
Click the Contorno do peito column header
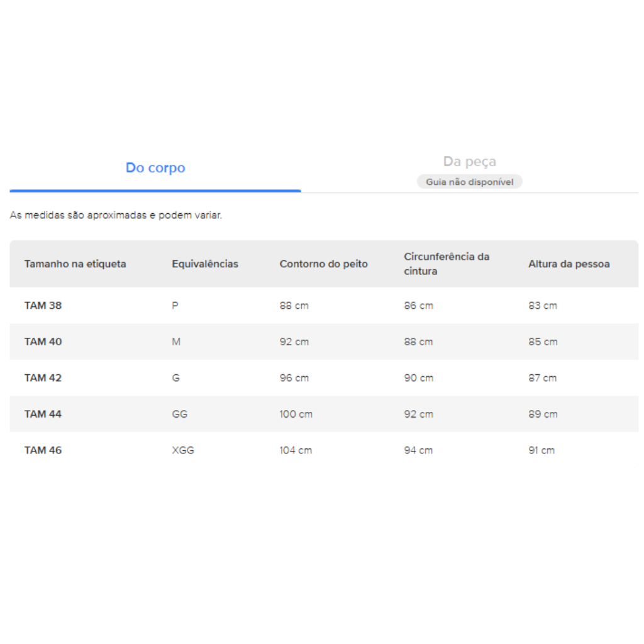point(324,264)
